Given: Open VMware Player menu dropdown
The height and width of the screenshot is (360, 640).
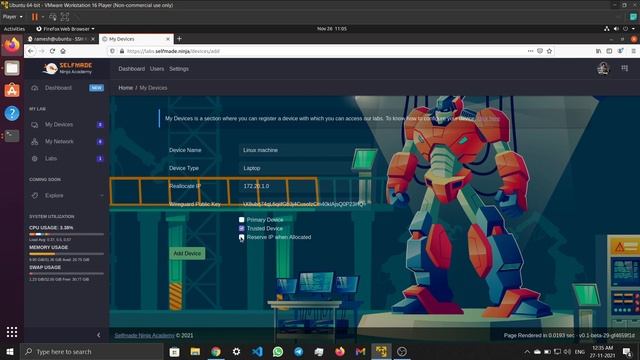Looking at the screenshot, I should 13,17.
